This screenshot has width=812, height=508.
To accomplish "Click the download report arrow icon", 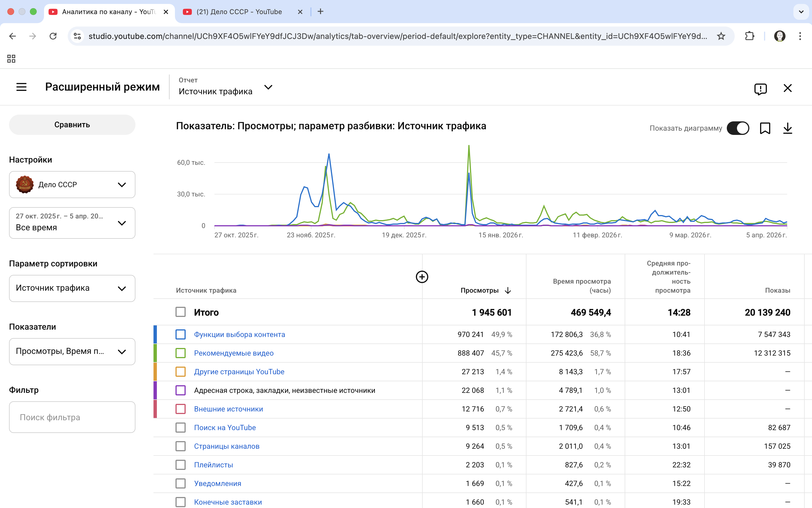I will pos(787,128).
